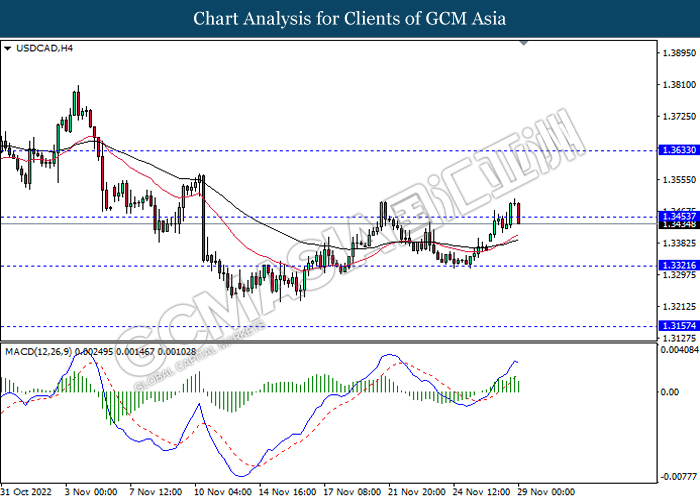Screen dimensions: 700x500
Task: Click the 17 Nov 08:00 time label
Action: tap(352, 492)
